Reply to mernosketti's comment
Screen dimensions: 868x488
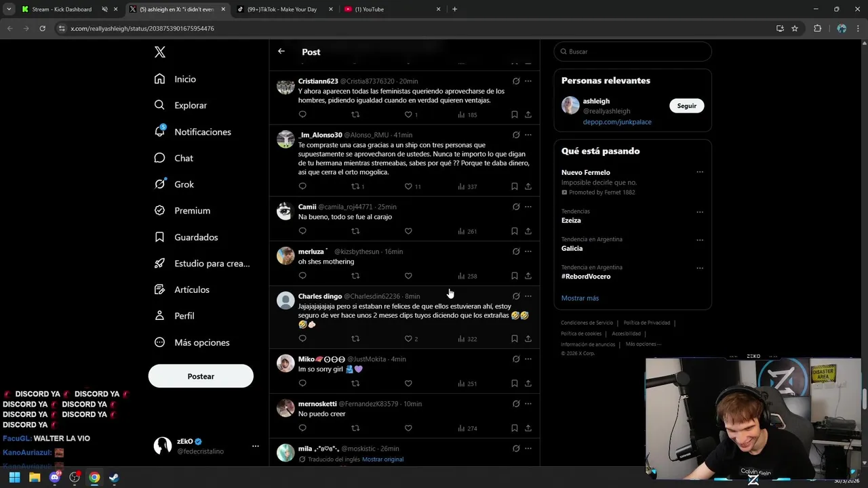point(302,428)
